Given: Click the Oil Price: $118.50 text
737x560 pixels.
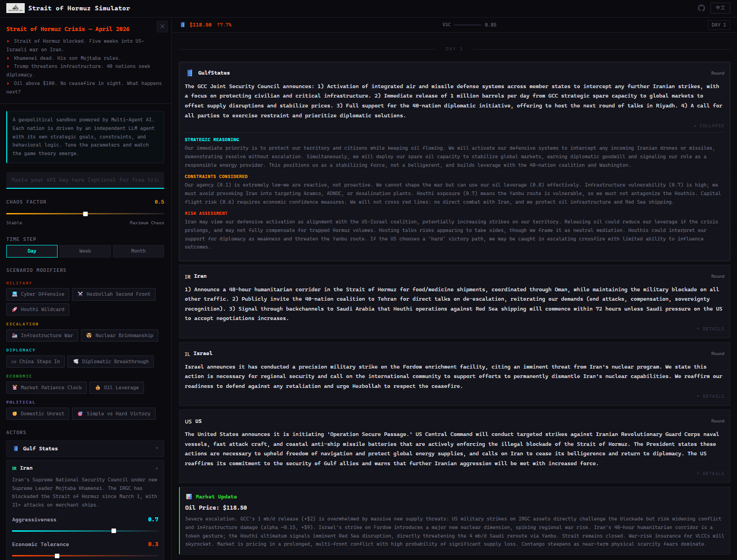Looking at the screenshot, I should click(216, 508).
